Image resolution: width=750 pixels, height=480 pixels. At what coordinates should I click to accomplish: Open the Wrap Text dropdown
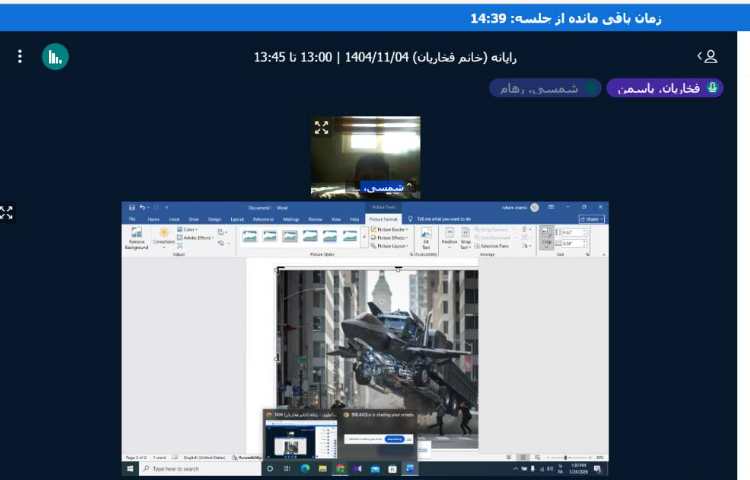click(468, 240)
